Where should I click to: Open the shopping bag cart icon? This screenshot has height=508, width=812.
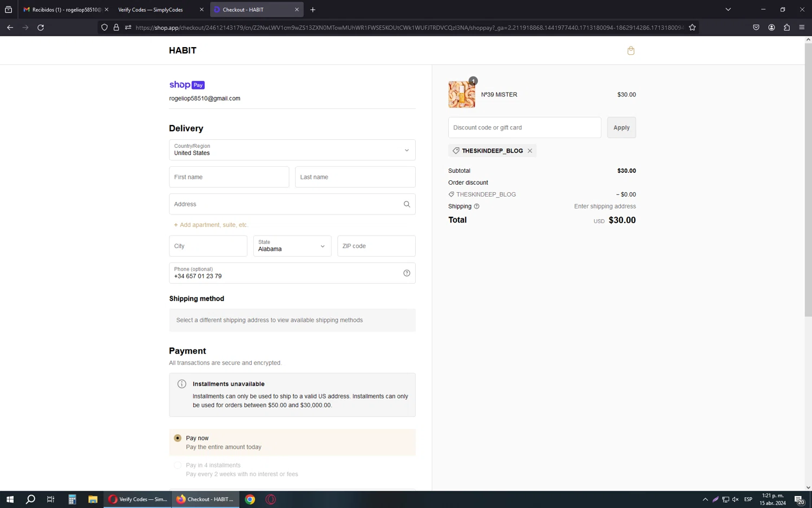(x=631, y=50)
